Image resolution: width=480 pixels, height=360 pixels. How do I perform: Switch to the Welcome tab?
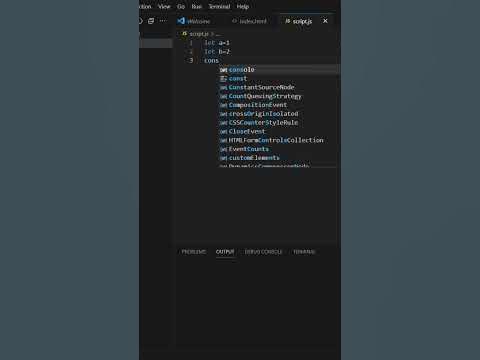[x=198, y=21]
